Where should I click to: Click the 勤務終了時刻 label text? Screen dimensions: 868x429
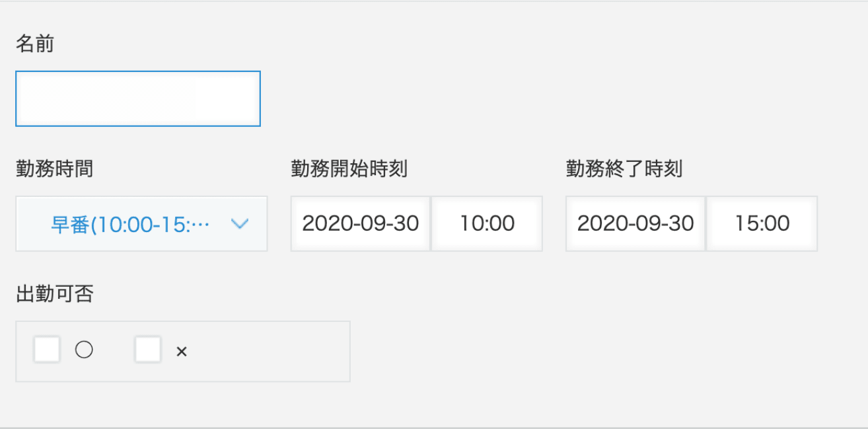[624, 169]
